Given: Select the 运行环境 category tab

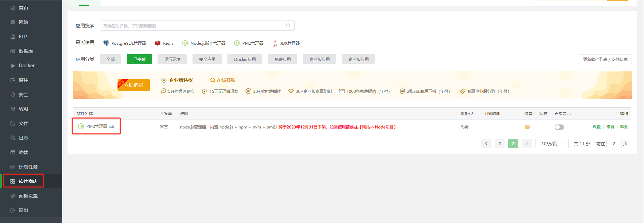Looking at the screenshot, I should coord(172,59).
